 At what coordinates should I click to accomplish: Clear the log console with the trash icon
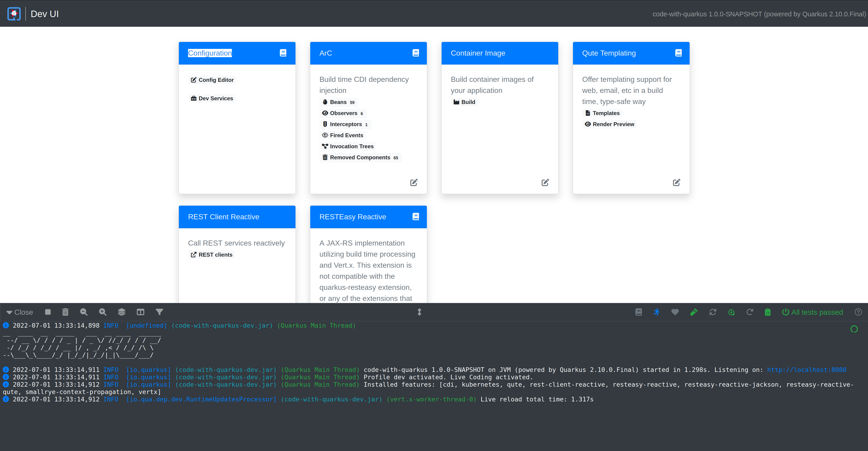pyautogui.click(x=65, y=312)
